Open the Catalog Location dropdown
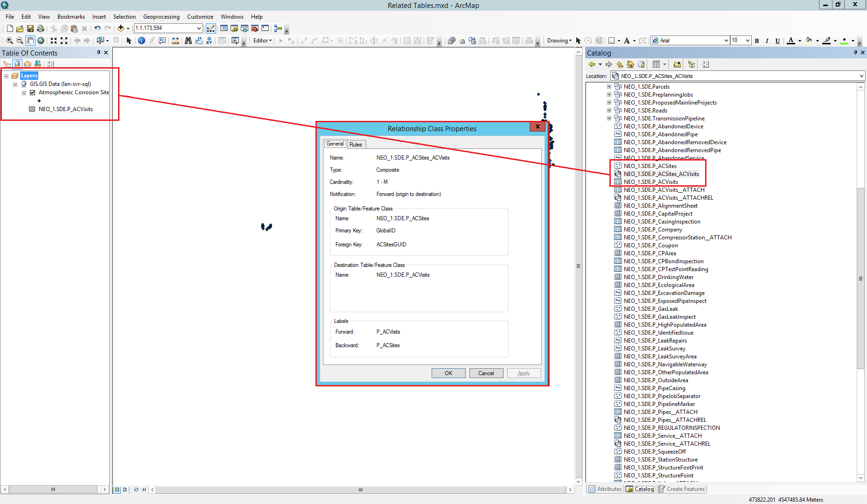The width and height of the screenshot is (867, 504). [861, 76]
